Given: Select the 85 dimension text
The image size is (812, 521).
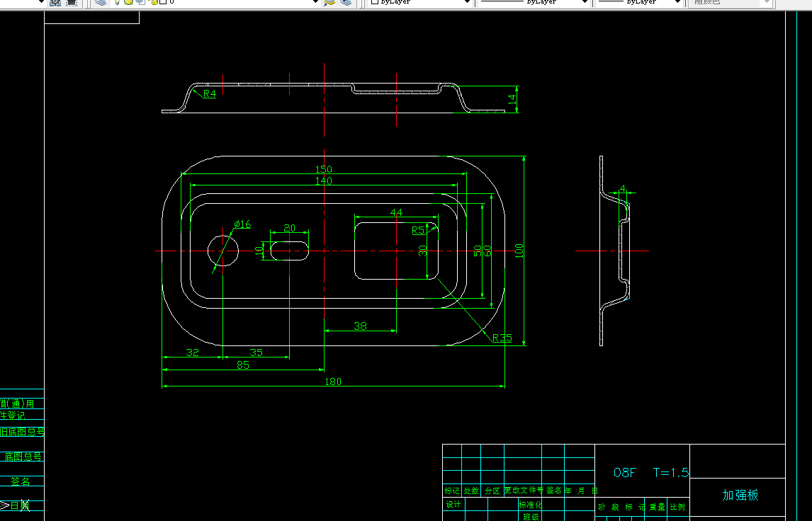Looking at the screenshot, I should click(x=243, y=365).
